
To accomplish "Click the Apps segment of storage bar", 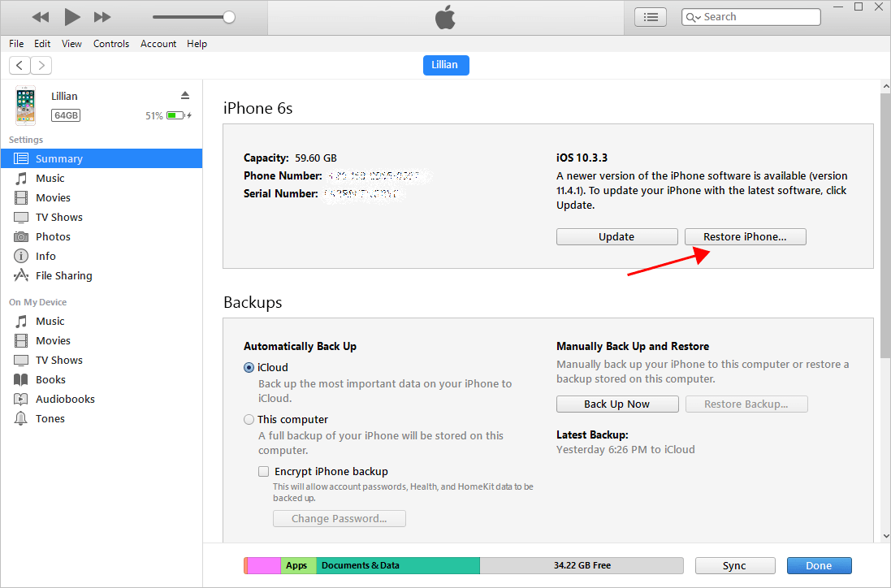I will pyautogui.click(x=298, y=566).
